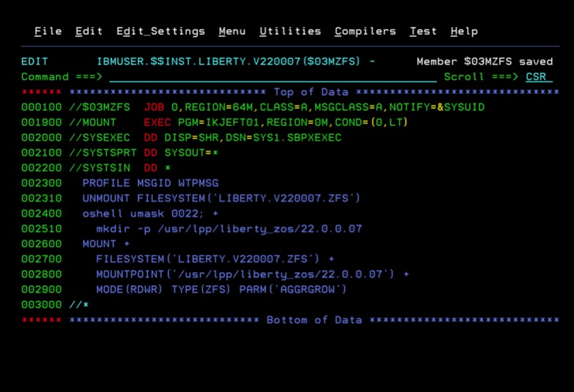Select line number 002800
The height and width of the screenshot is (392, 574).
41,274
